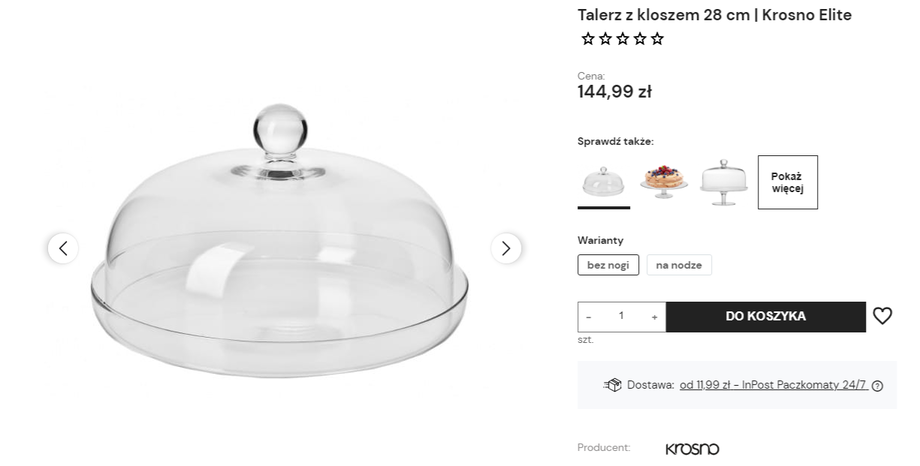The image size is (920, 466).
Task: Select the footed cake dome thumbnail
Action: point(723,182)
